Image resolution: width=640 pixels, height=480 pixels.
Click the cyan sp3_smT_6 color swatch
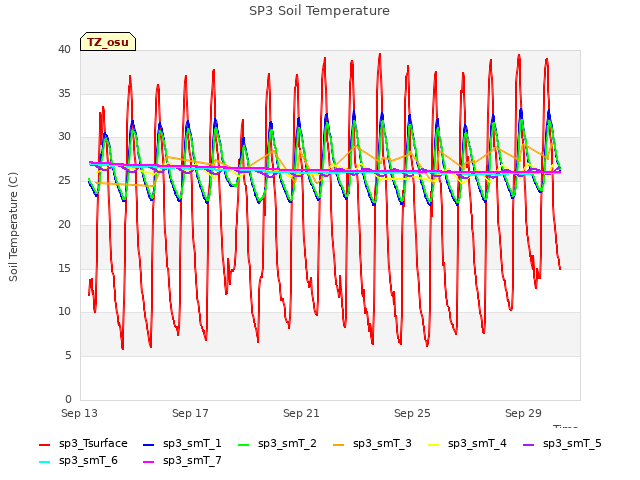44,462
